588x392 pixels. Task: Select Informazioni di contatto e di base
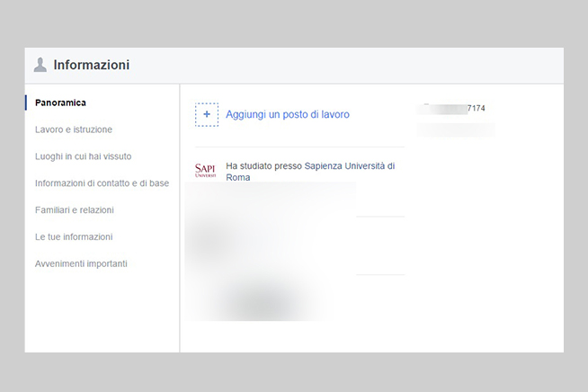coord(102,183)
